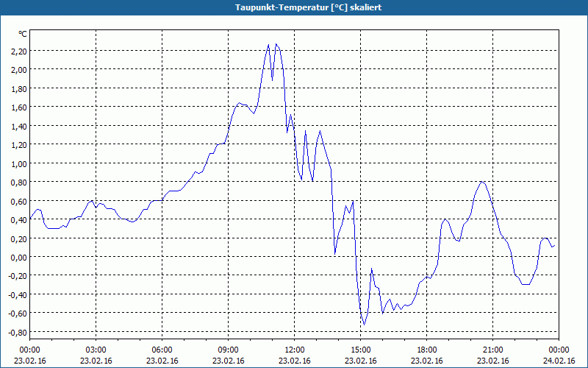Pick the 1,40 y-axis label
Screen dimensions: 588x368
19,126
